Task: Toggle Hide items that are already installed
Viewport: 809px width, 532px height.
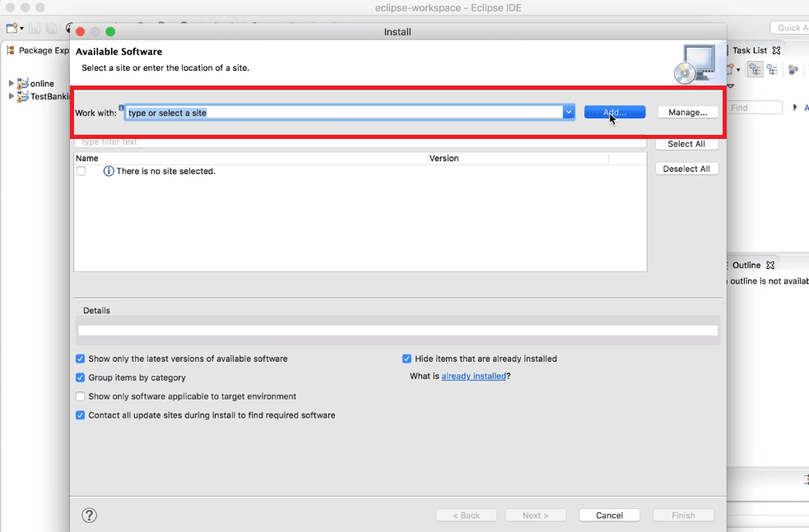Action: [407, 359]
